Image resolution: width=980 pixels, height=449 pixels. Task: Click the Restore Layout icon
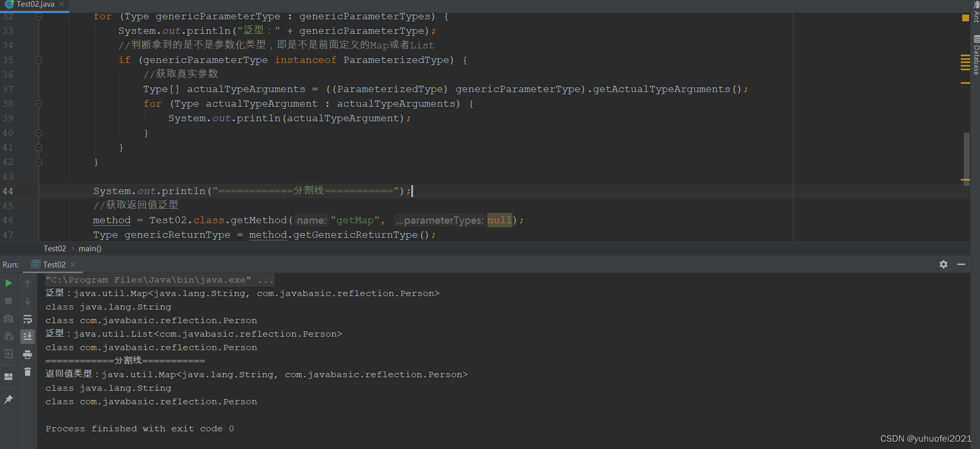coord(8,377)
